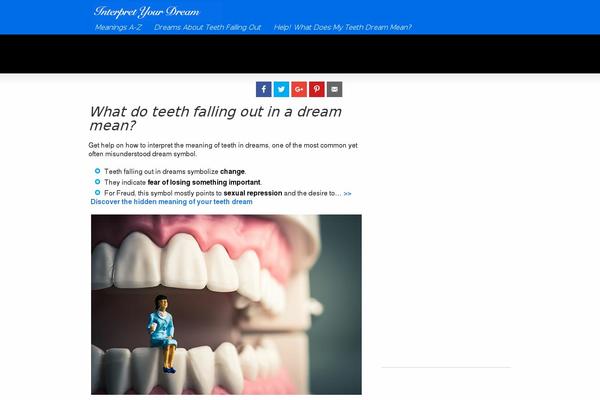Viewport: 600px width, 400px height.
Task: Click the bold 'fear of losing something important' text
Action: tap(204, 182)
